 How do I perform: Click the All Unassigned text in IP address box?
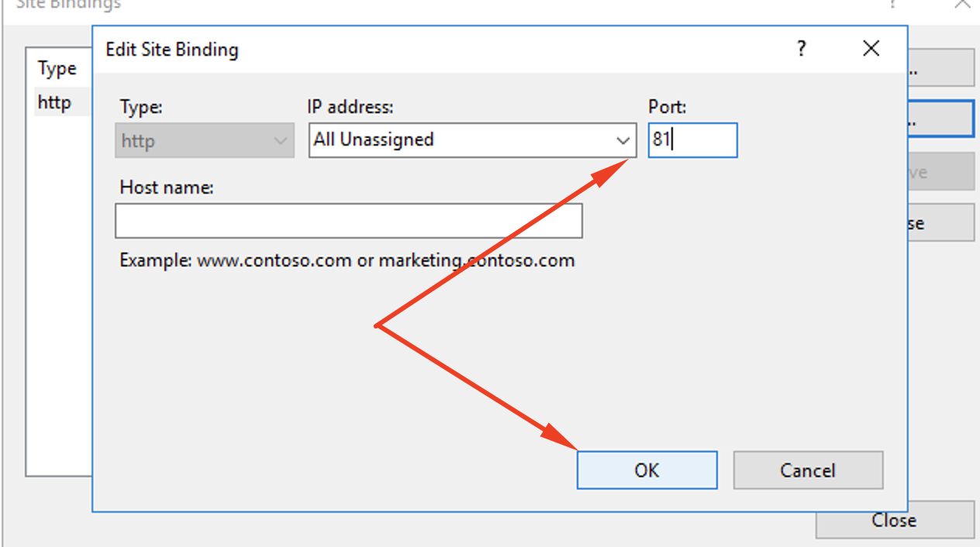(373, 139)
